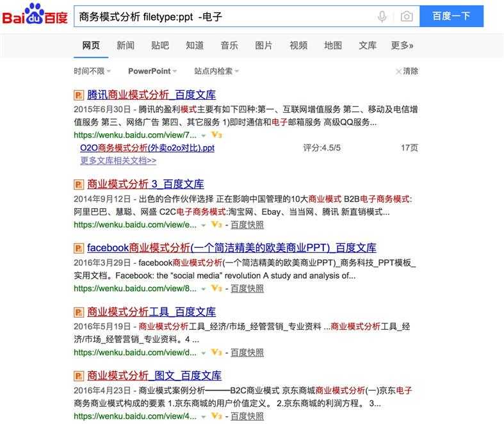Viewport: 504px width, 424px height.
Task: Open O2O商务模式分析(外卖o2o对比).ppt link
Action: click(147, 148)
